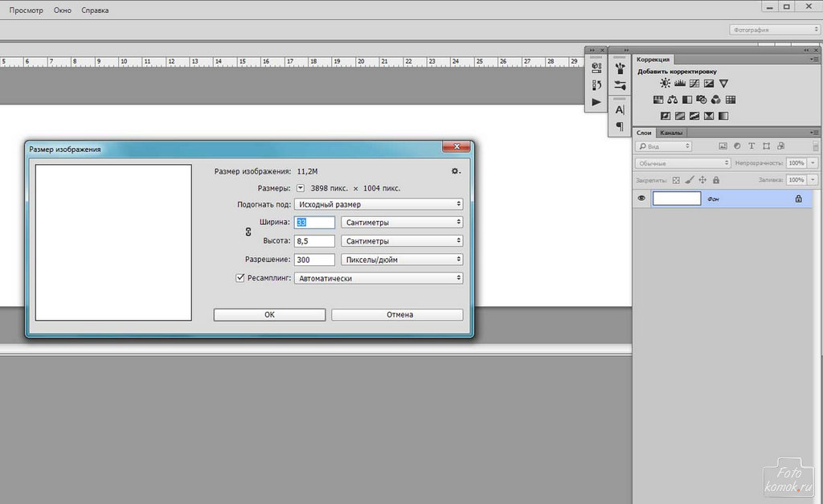Open the Character panel (A| icon)

pos(620,110)
